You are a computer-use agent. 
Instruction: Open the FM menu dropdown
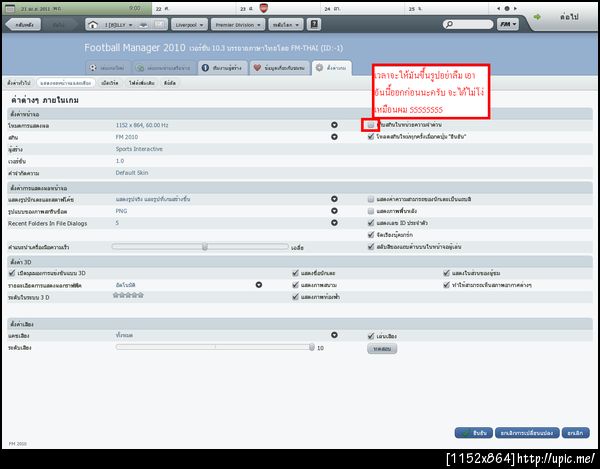508,24
